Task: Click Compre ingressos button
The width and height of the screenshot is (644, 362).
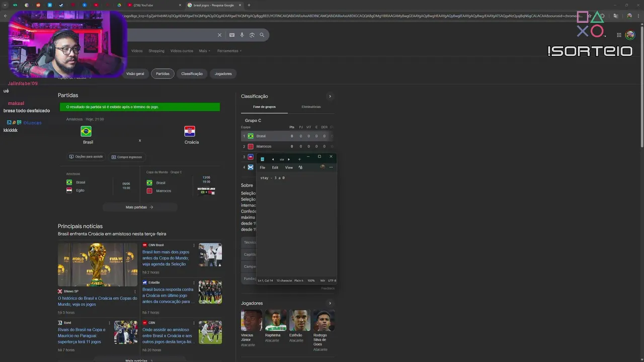Action: (127, 157)
